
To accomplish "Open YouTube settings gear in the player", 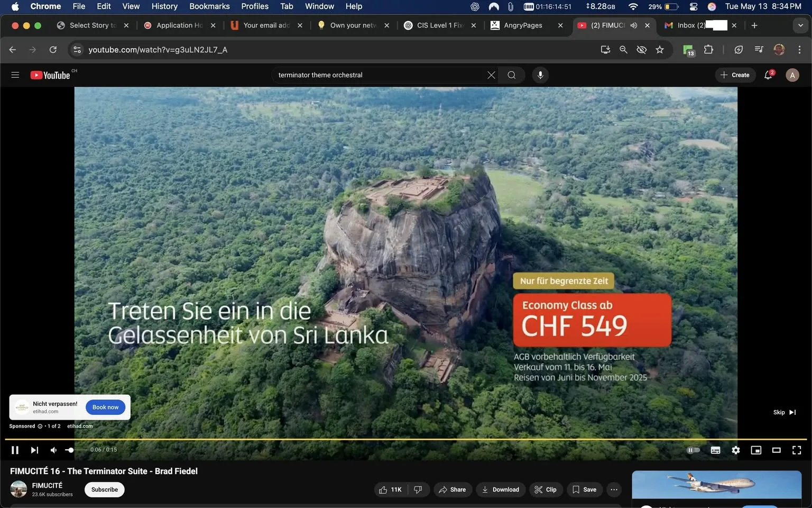I will coord(735,450).
